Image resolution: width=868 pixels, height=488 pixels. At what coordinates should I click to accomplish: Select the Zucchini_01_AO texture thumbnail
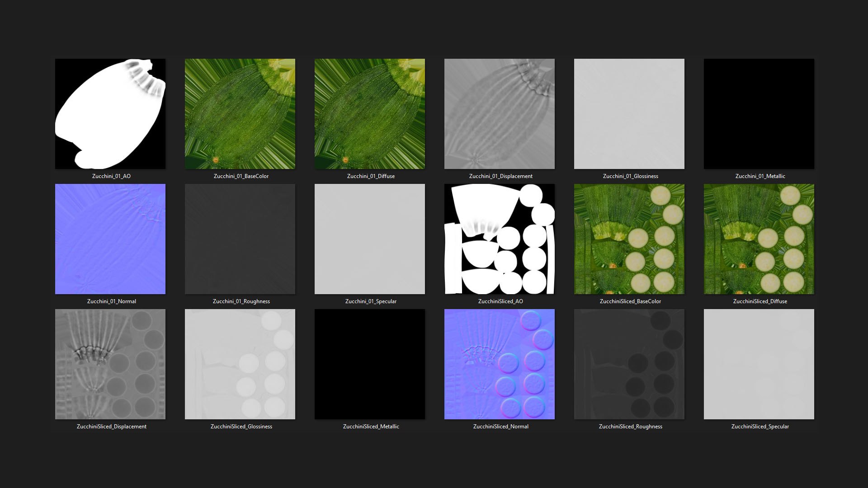point(110,114)
